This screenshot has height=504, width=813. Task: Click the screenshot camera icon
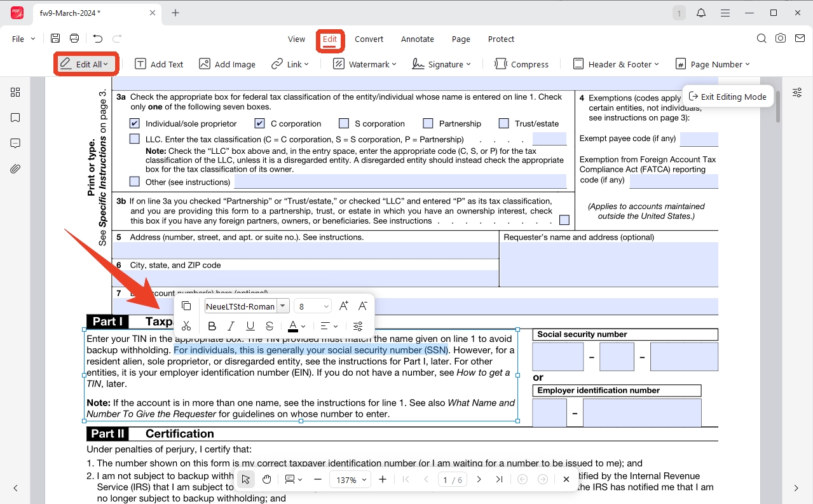pyautogui.click(x=781, y=39)
